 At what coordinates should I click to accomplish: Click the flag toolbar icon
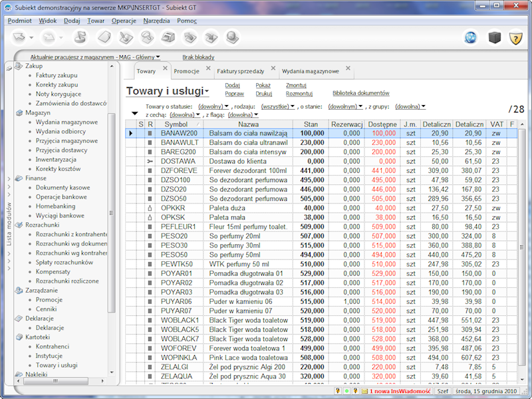[x=80, y=37]
